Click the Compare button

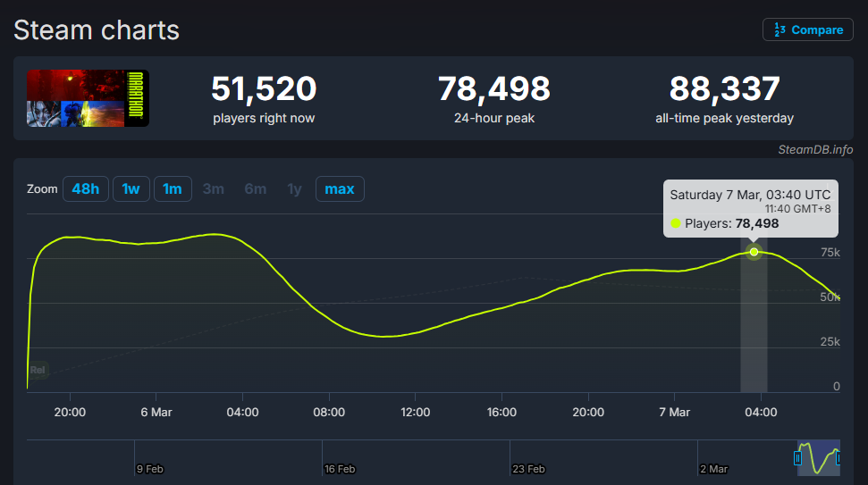(x=807, y=29)
